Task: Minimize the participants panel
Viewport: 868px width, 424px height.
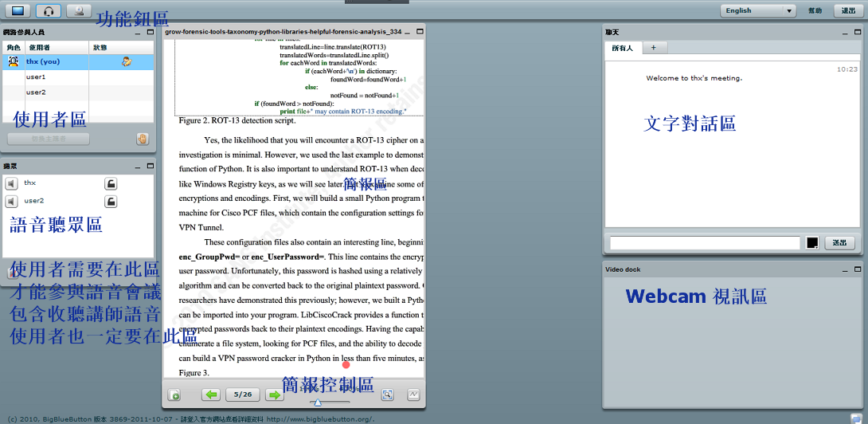Action: (137, 33)
